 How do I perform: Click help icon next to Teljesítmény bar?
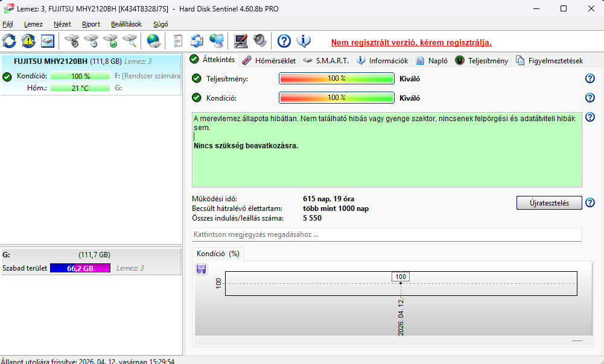click(590, 78)
